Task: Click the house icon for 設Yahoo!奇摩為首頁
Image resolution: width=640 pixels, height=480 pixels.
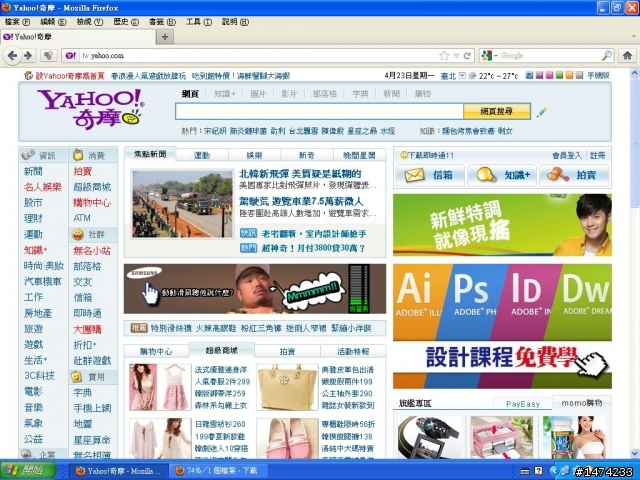Action: 28,76
